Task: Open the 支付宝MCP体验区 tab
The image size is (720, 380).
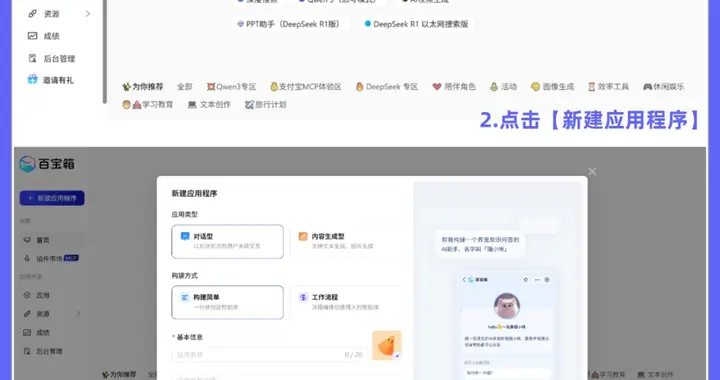Action: 306,86
